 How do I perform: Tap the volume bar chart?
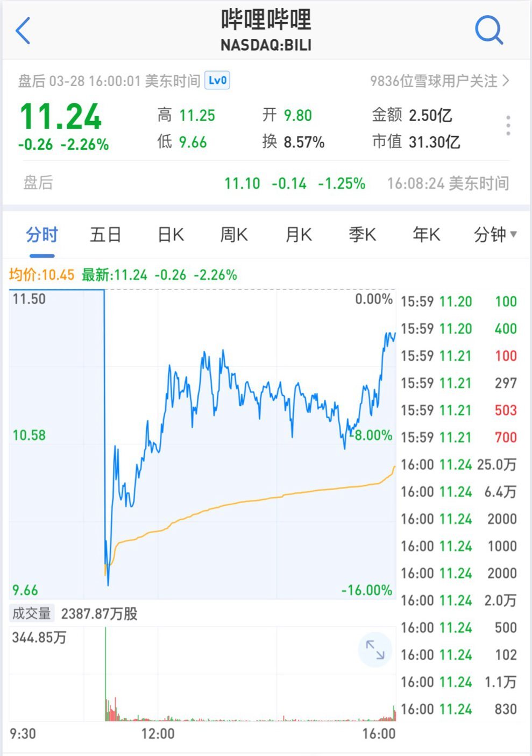pos(202,674)
